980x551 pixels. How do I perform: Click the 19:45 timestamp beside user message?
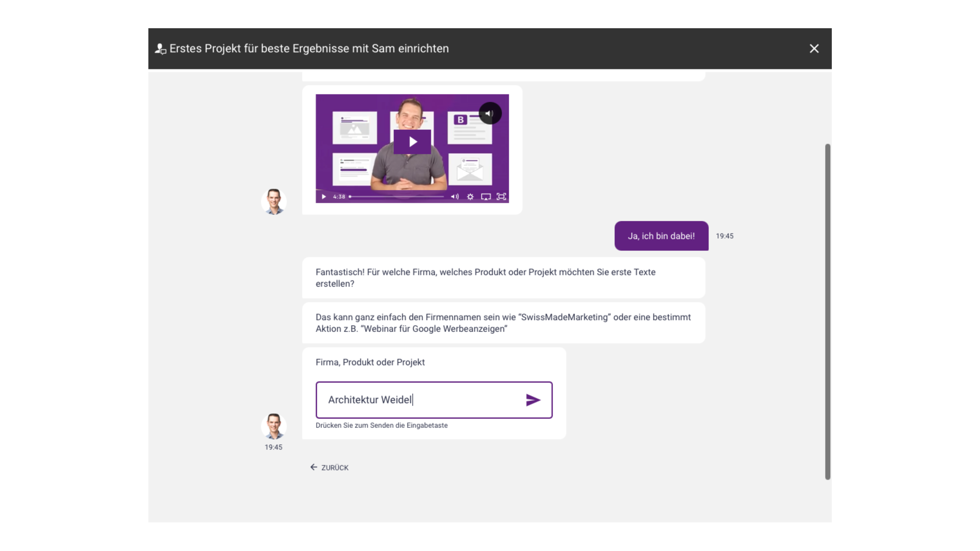point(724,236)
